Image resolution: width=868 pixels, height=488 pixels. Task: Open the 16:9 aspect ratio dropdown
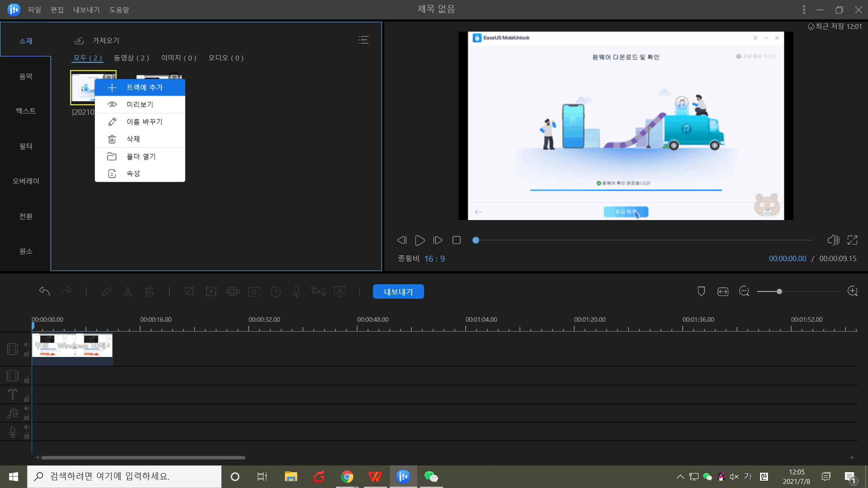(x=435, y=258)
